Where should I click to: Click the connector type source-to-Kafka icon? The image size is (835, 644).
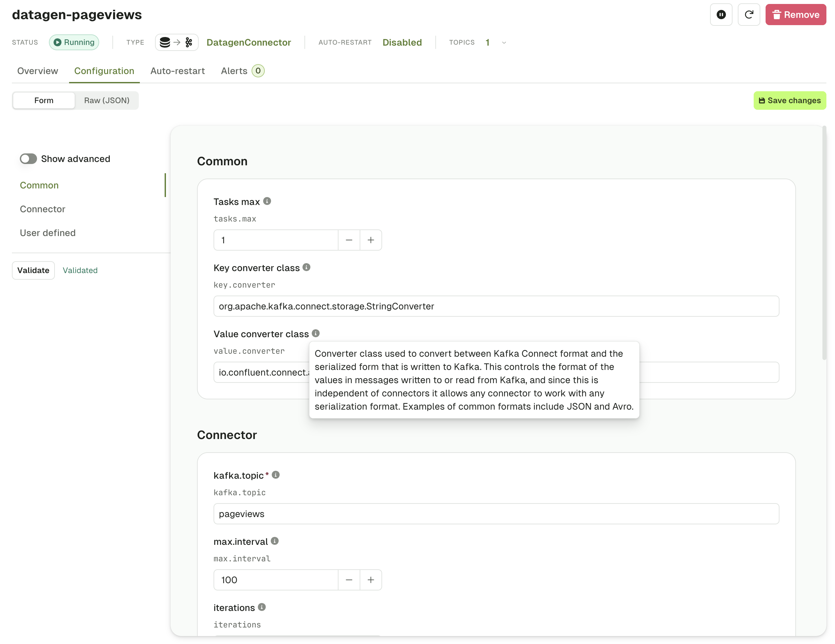(177, 42)
